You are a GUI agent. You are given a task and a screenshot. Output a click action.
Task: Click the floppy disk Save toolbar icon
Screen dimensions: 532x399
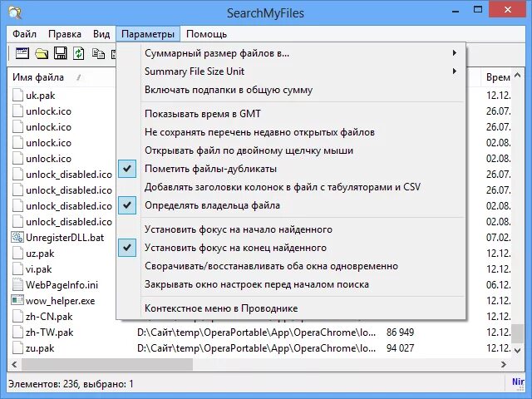pos(61,53)
